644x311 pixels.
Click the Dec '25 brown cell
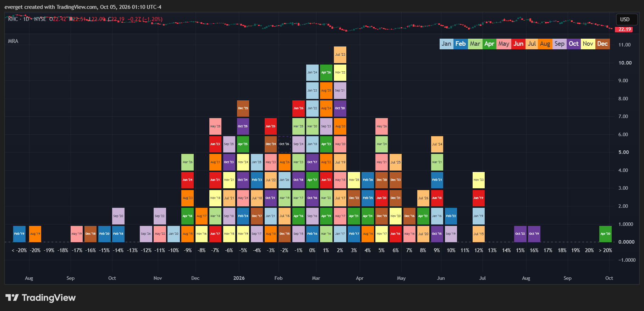(x=243, y=108)
